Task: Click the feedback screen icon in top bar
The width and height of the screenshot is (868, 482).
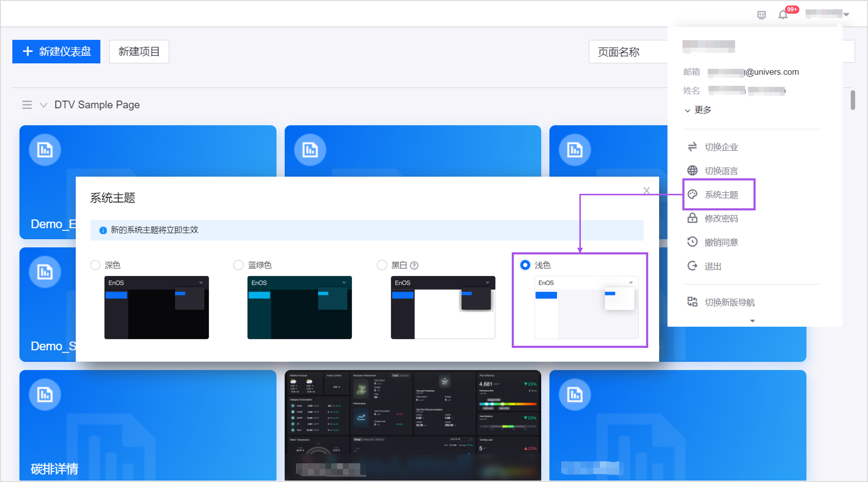Action: (x=761, y=14)
